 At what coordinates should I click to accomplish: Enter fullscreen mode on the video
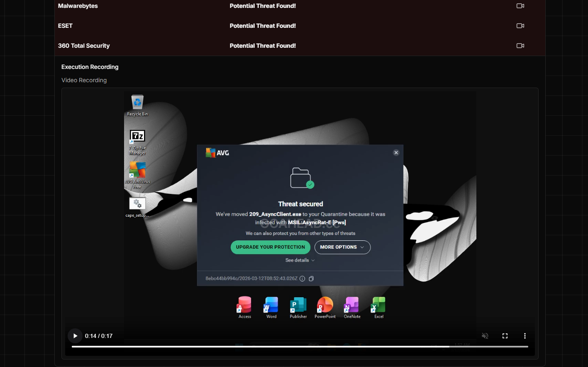click(505, 336)
